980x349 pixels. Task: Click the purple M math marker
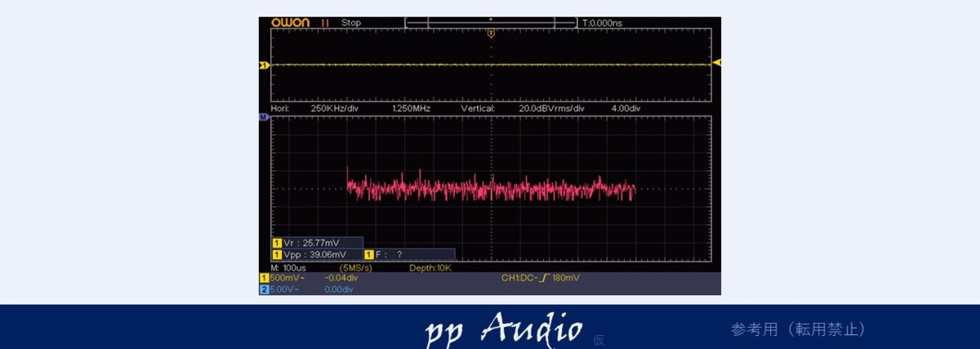[x=263, y=118]
